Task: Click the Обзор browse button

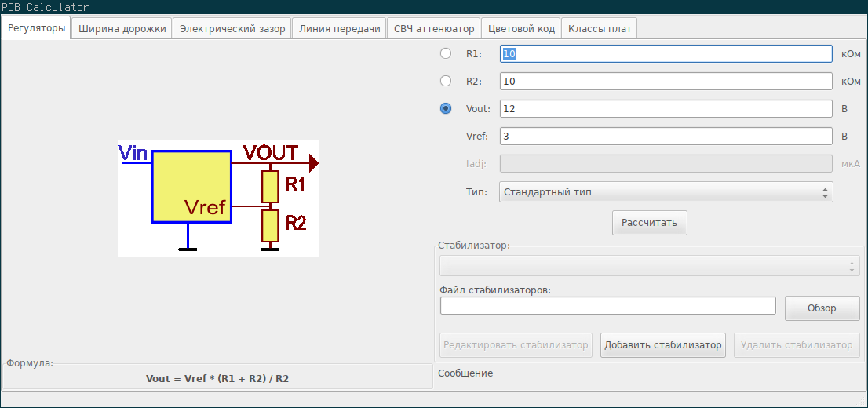Action: click(822, 308)
